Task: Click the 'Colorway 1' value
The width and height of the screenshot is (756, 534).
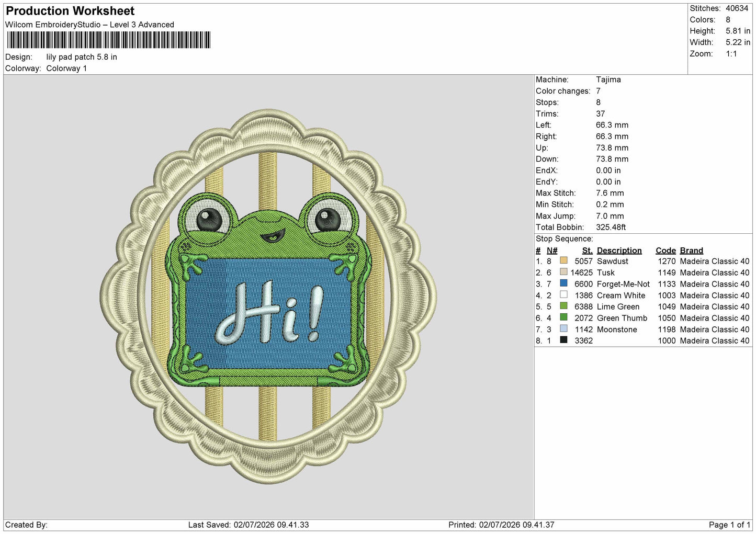Action: (x=66, y=69)
